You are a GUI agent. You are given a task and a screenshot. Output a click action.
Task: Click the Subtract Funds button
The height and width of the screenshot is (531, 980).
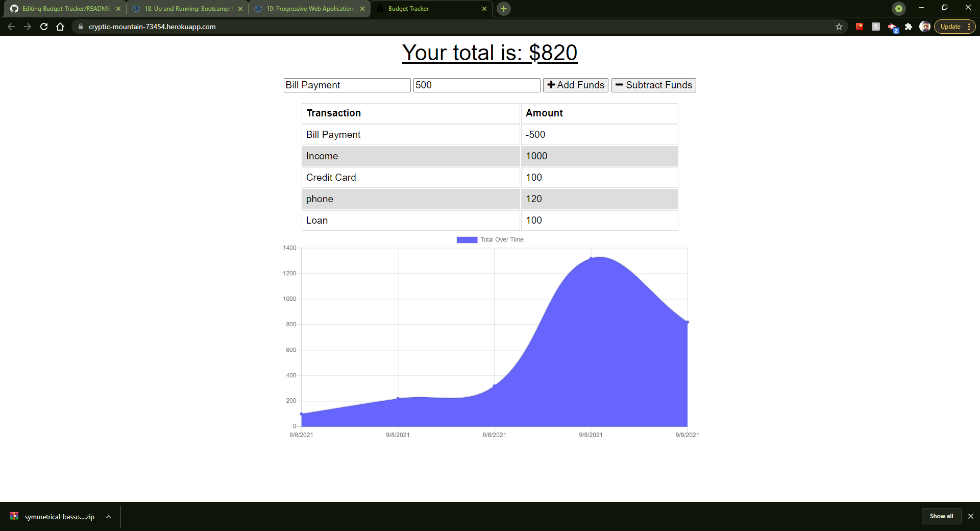pyautogui.click(x=653, y=85)
